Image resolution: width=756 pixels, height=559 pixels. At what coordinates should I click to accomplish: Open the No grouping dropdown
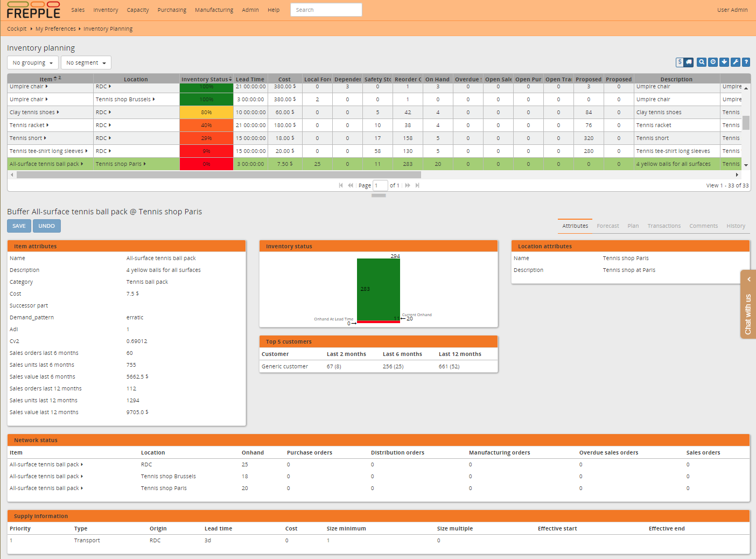click(32, 62)
